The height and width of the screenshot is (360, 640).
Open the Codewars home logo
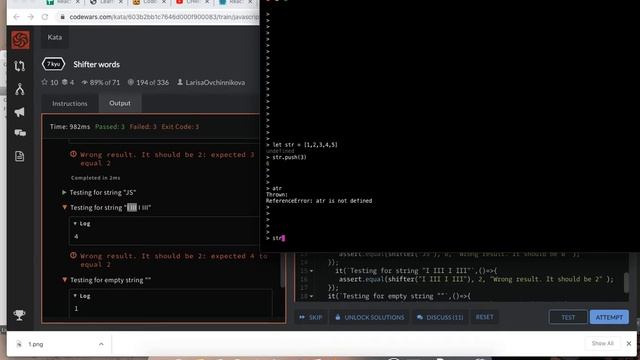pyautogui.click(x=20, y=40)
